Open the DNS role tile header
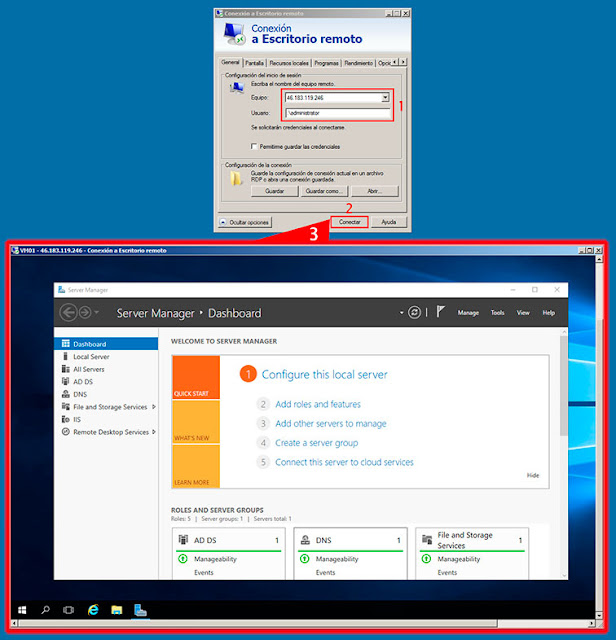 (x=350, y=540)
